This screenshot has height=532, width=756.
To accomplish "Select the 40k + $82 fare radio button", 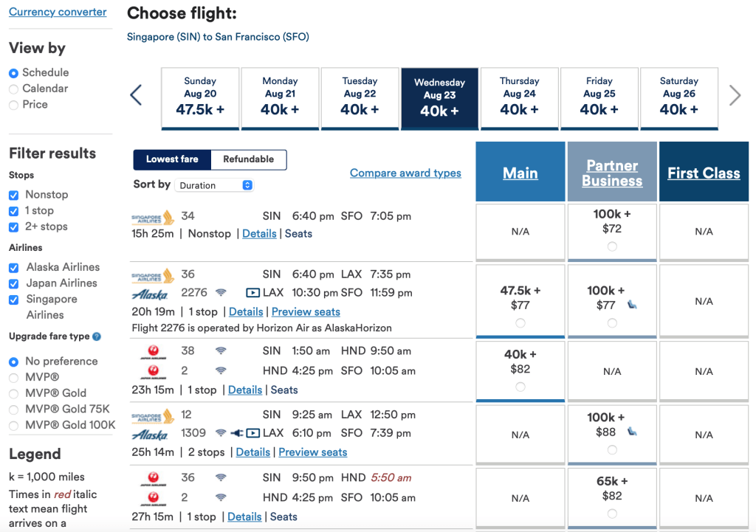I will (x=520, y=385).
